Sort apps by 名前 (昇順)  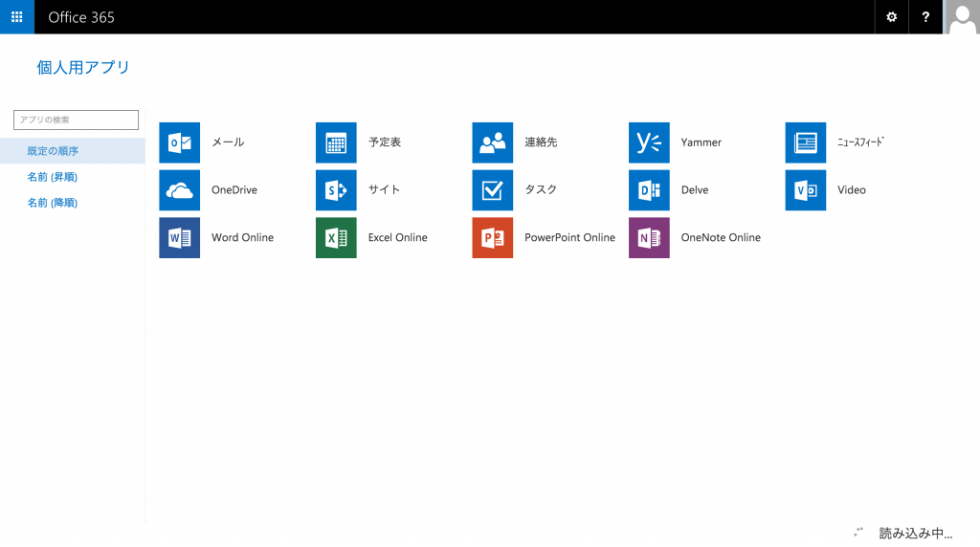[x=53, y=177]
